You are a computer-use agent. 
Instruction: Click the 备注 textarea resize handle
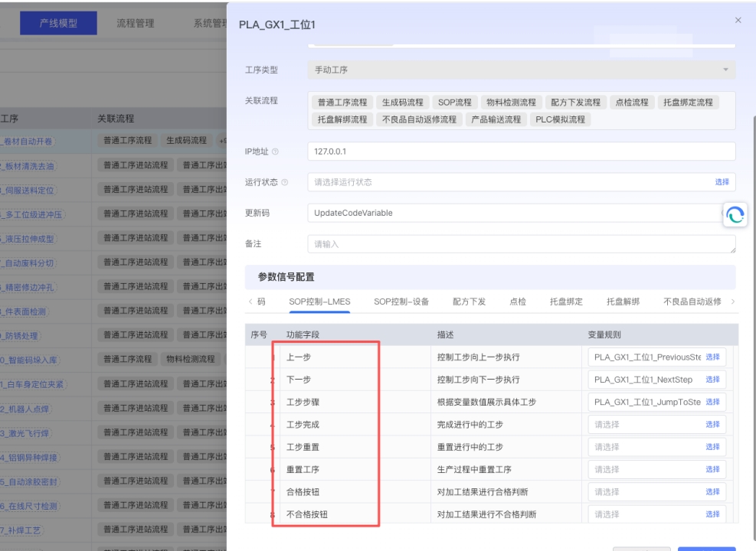(732, 250)
